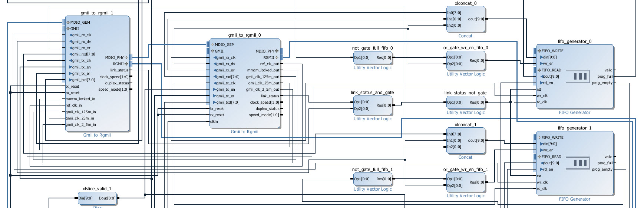This screenshot has height=208, width=644.
Task: Select gmii_clk_25m_out port on gmii_to_rgmii_0
Action: tap(264, 83)
